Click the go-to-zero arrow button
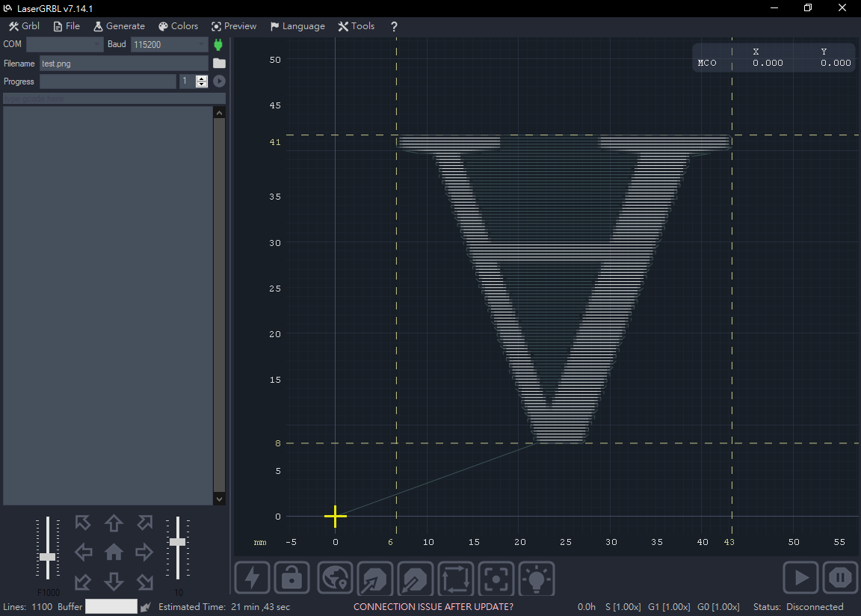Screen dimensions: 861x616 [x=375, y=578]
